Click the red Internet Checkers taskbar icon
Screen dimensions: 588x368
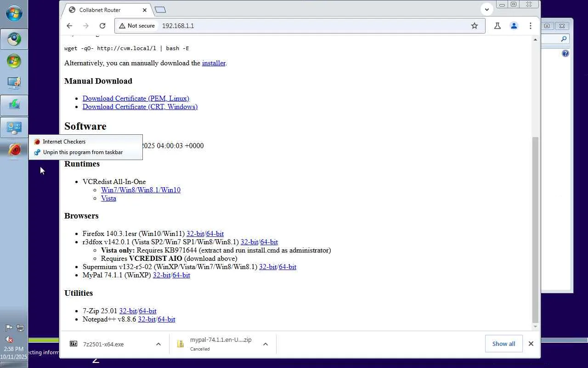pyautogui.click(x=14, y=149)
